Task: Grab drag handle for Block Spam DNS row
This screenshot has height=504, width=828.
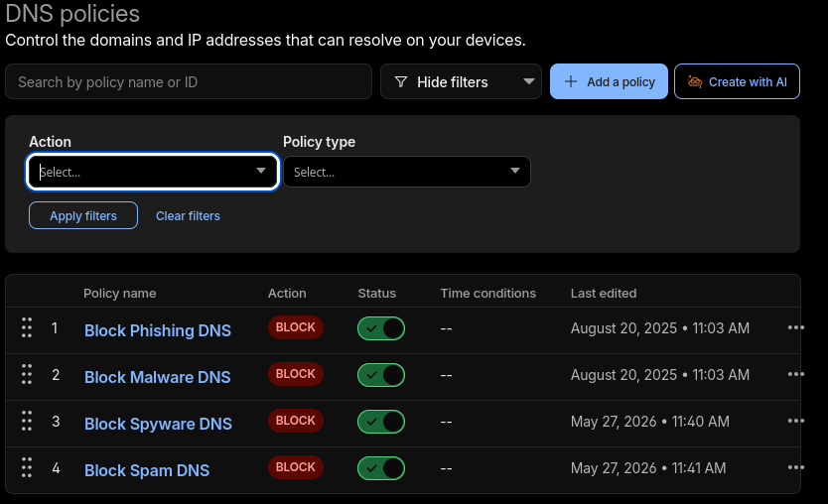Action: 27,467
